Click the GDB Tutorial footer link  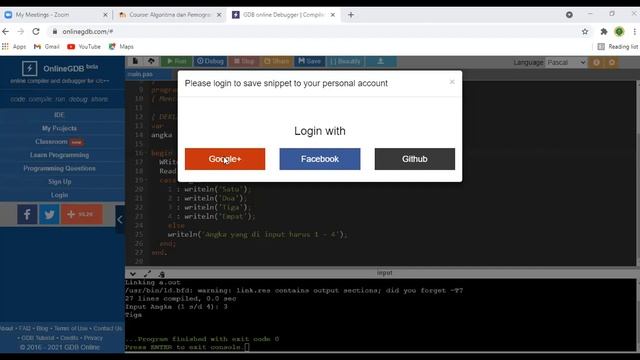(x=38, y=338)
